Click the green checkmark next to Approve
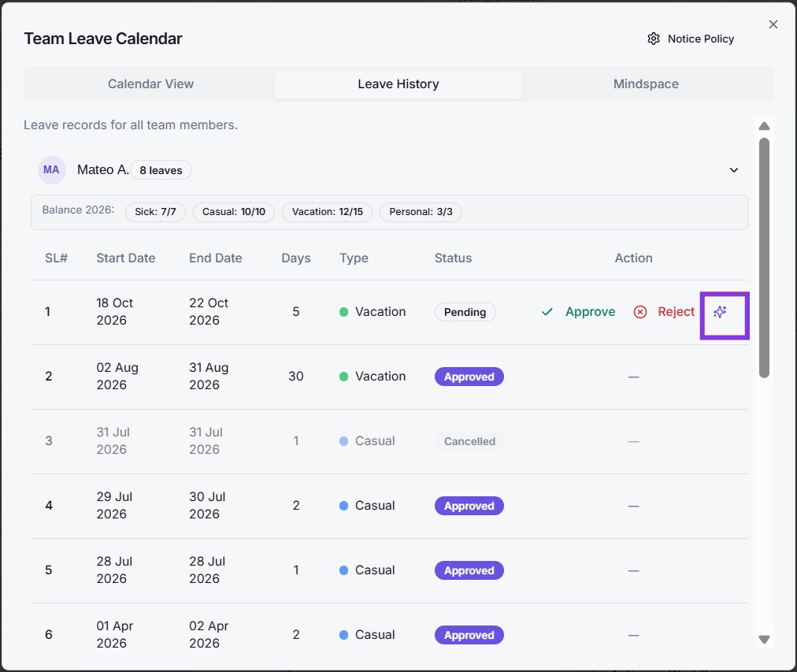 click(547, 312)
